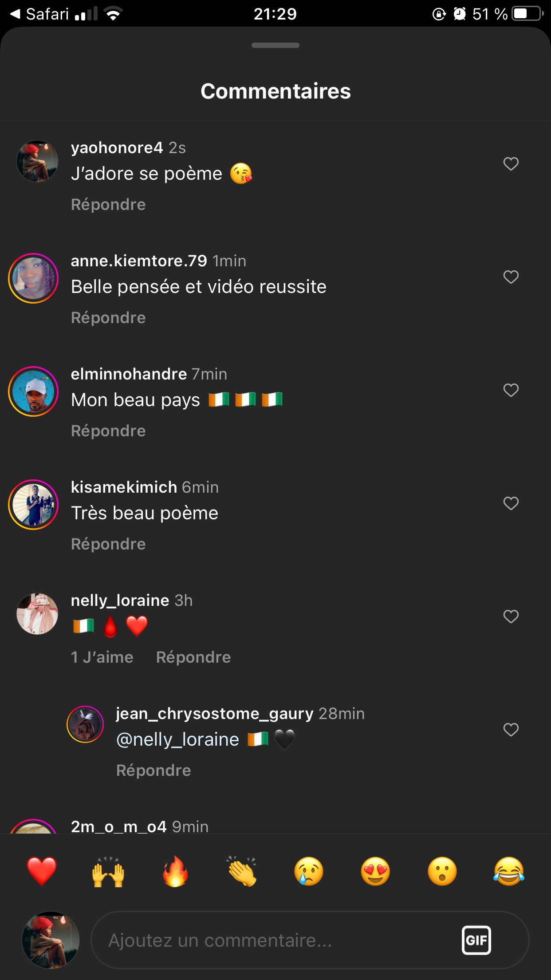
Task: Insert the heart-eyes emoji
Action: 375,871
